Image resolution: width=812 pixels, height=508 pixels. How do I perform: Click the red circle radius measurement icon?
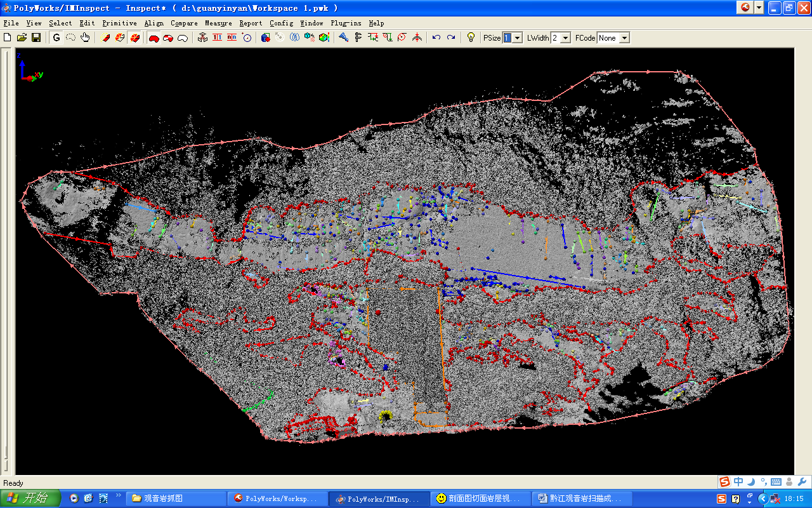point(402,38)
